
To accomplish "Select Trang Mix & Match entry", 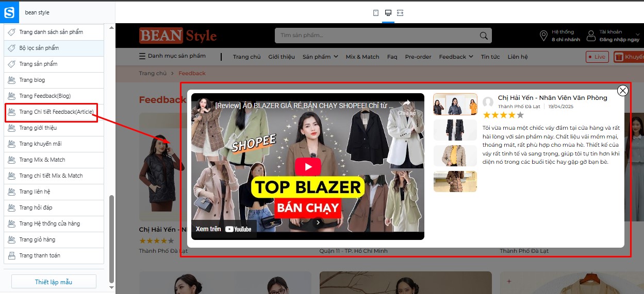I will point(54,160).
